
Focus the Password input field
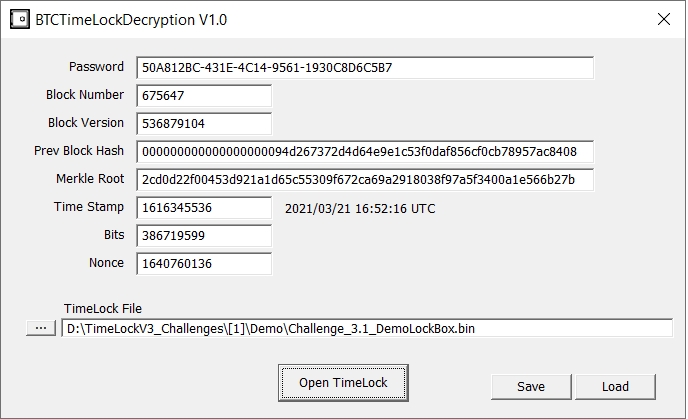tap(365, 68)
